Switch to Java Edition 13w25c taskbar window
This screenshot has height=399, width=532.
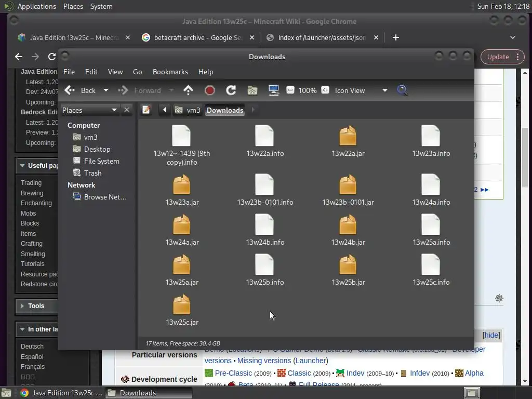[61, 393]
